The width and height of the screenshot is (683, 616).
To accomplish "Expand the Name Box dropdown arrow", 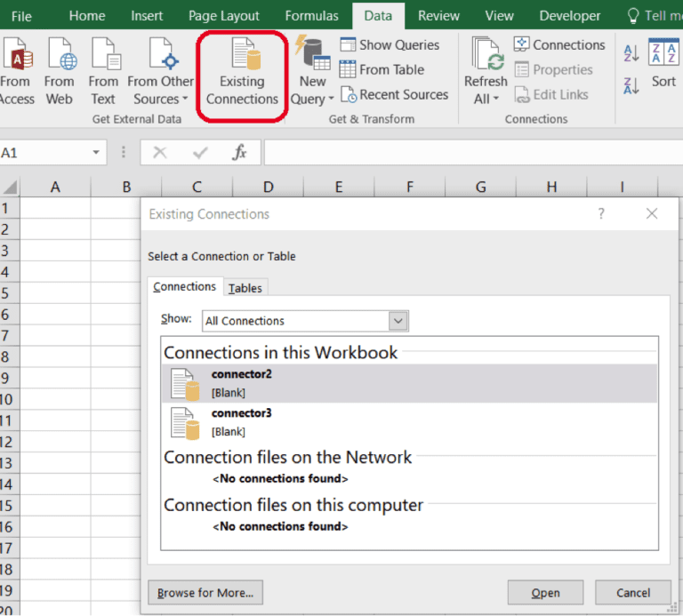I will (96, 152).
